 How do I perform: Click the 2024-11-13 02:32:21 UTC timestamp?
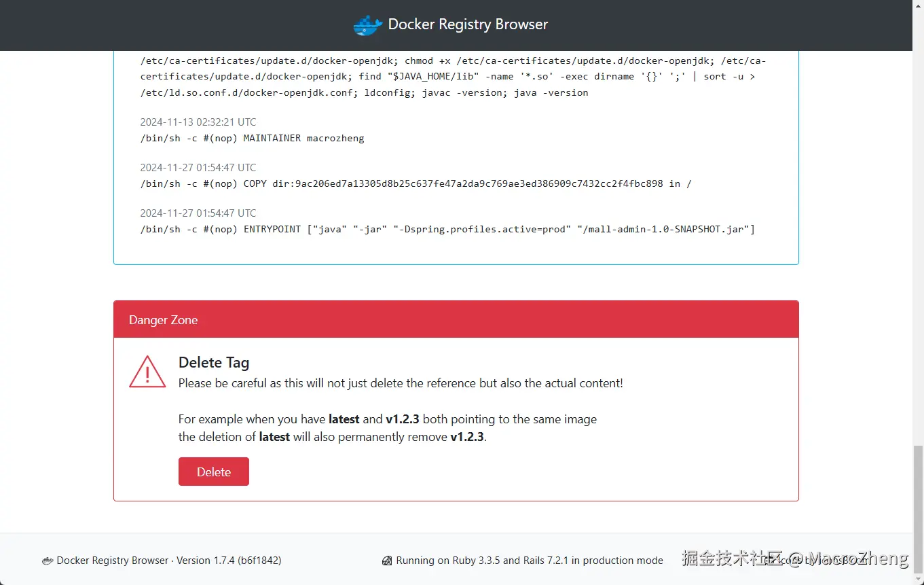[198, 122]
